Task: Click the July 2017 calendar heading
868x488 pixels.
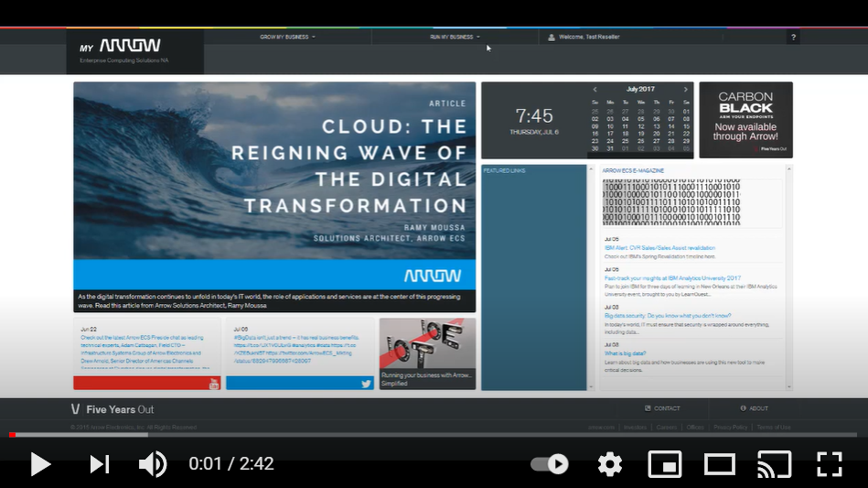Action: [x=640, y=89]
